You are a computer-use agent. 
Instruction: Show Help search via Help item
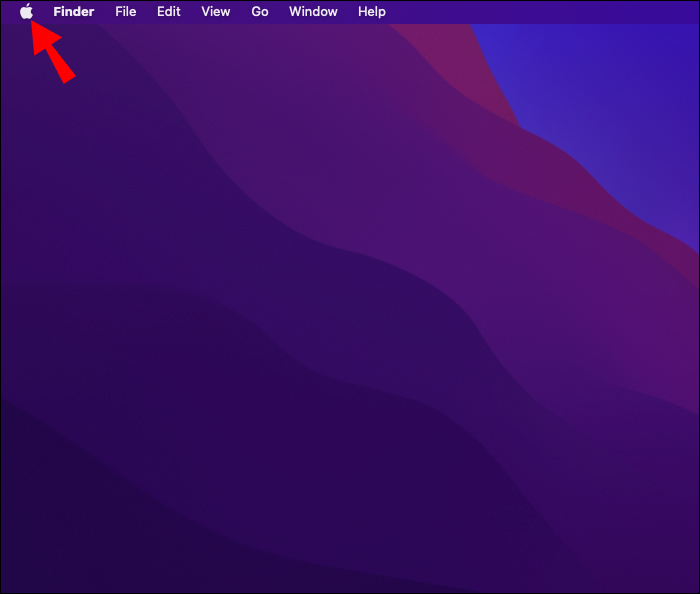coord(371,12)
